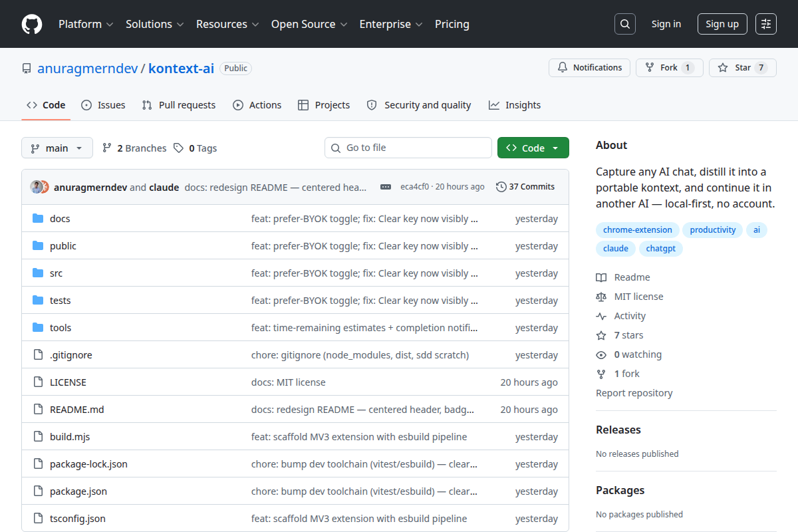This screenshot has width=798, height=532.
Task: Click the Report repository link
Action: [x=634, y=393]
